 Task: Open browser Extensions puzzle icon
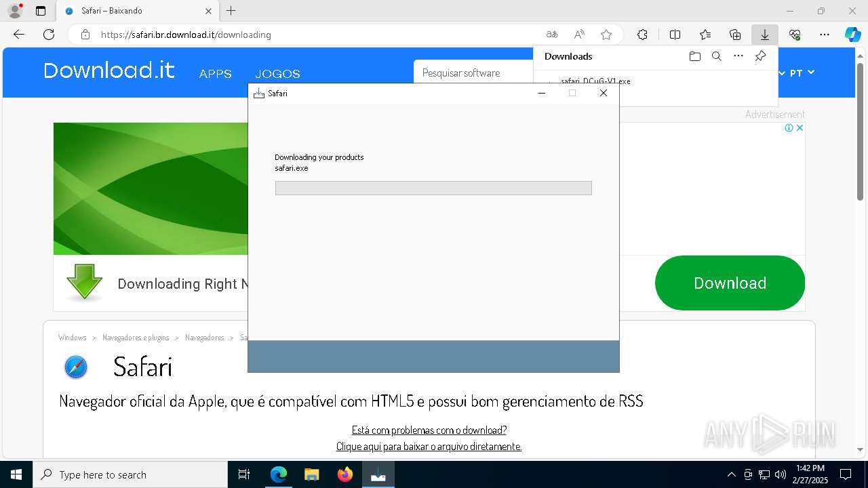tap(642, 35)
